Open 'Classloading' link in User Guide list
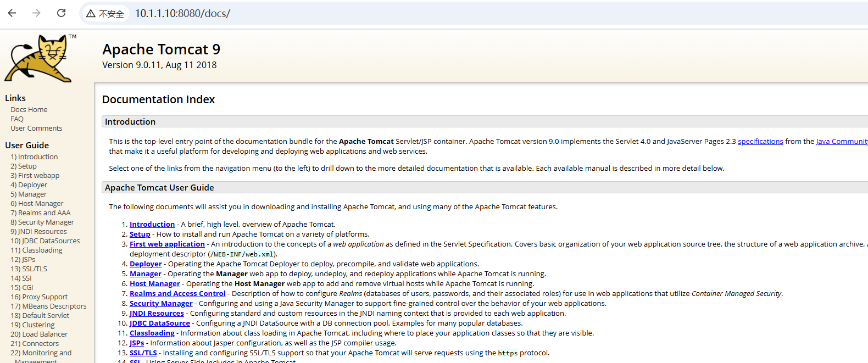The image size is (868, 363). pos(152,333)
